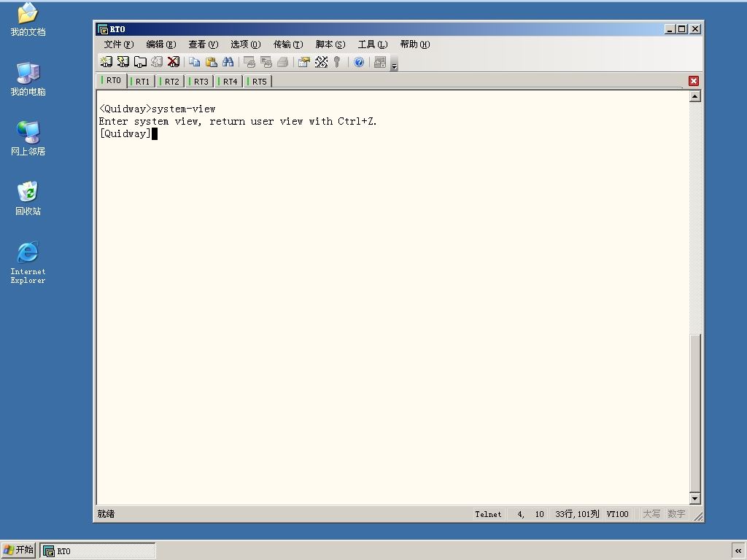Image resolution: width=747 pixels, height=560 pixels.
Task: Open the Keymap Editor toolbar icon
Action: coord(321,62)
